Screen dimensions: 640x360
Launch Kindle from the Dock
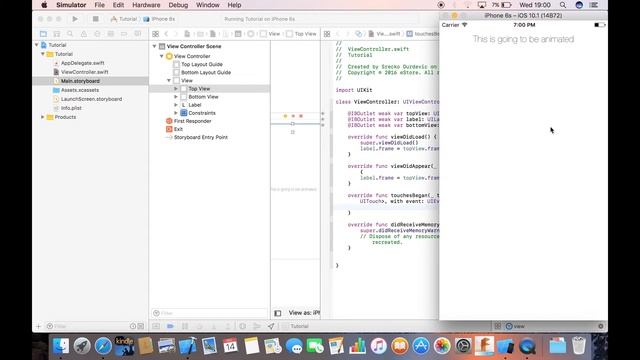tap(124, 346)
